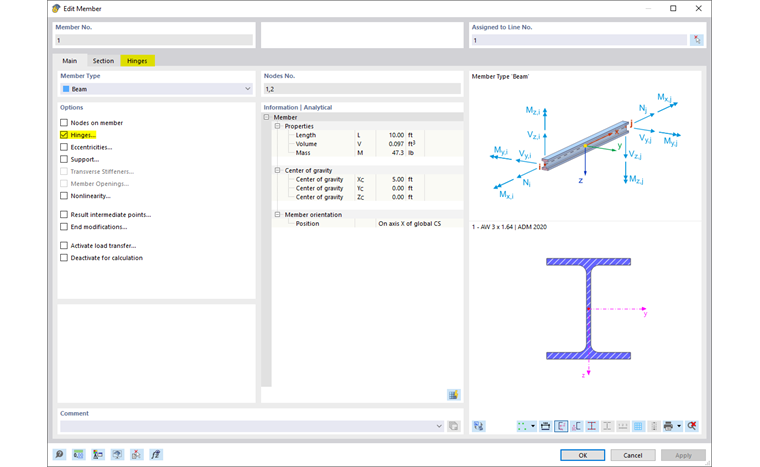
Task: Open the printer options dropdown arrow
Action: coord(679,426)
